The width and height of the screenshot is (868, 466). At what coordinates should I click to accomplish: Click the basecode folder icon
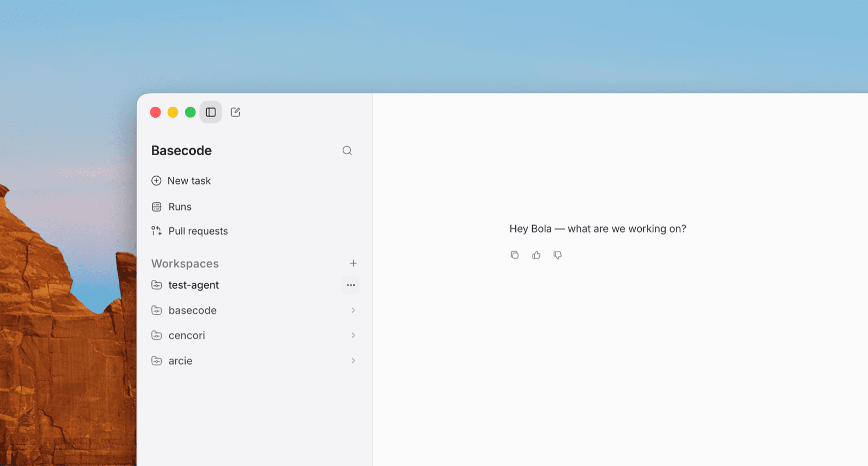156,310
